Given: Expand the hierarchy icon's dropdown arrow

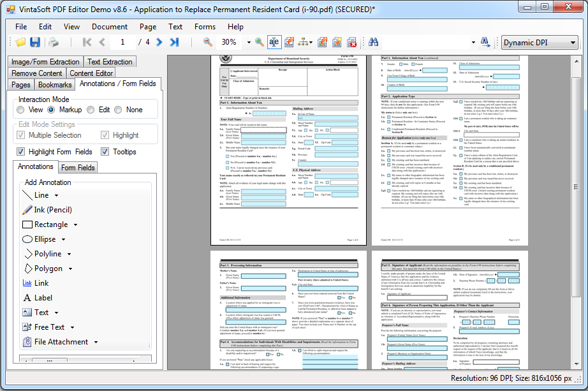Looking at the screenshot, I should coord(311,42).
